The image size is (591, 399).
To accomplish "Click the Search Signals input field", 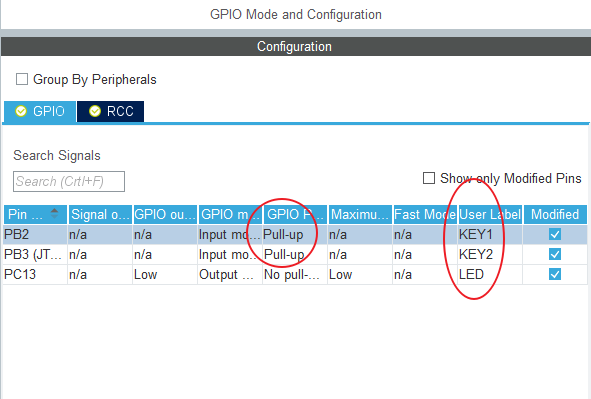I will click(x=69, y=182).
